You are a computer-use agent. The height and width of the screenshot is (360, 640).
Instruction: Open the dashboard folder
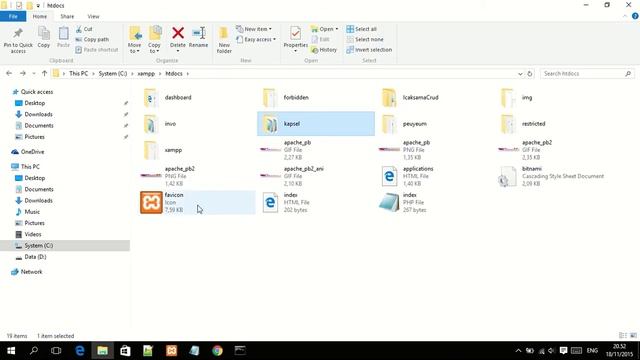198,98
